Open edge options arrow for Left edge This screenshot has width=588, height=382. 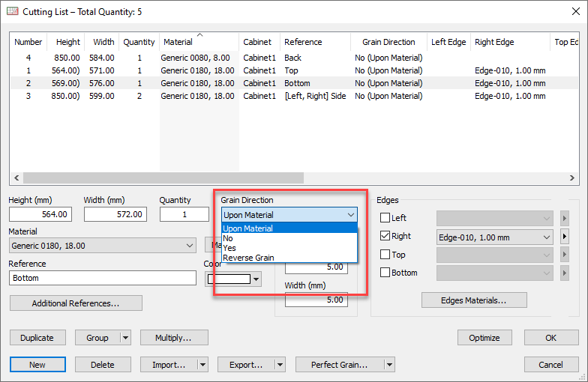point(564,218)
